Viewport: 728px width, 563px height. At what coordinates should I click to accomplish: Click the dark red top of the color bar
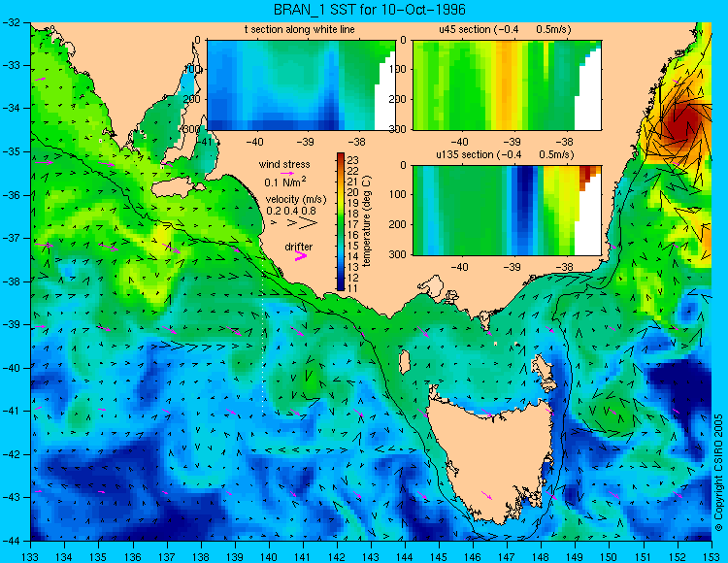(341, 156)
